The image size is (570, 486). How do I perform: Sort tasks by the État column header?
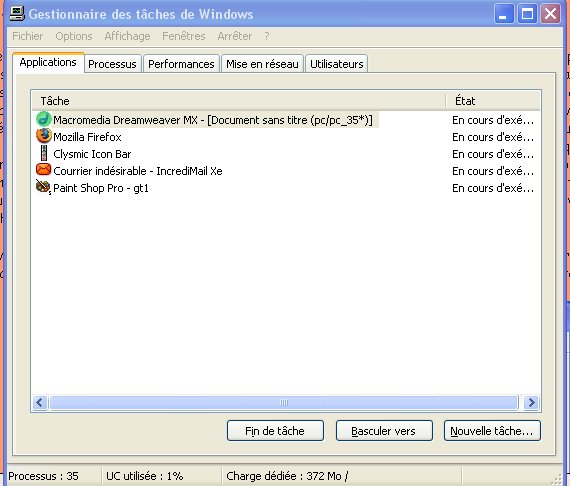tap(493, 101)
